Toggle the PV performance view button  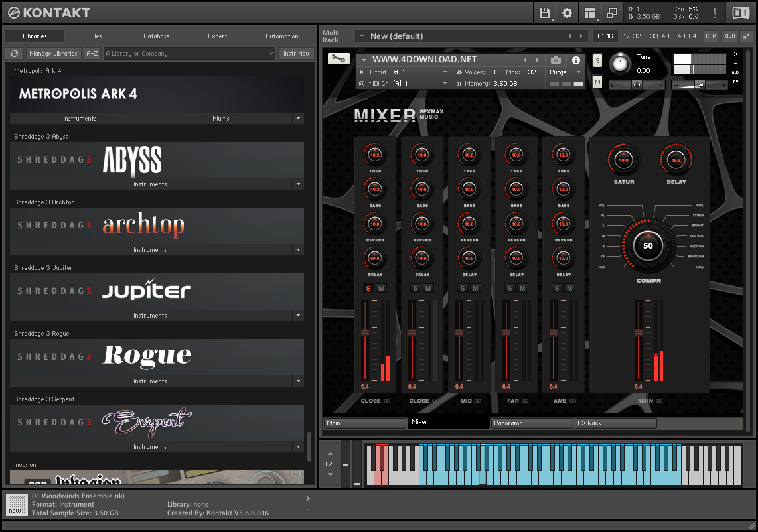(x=735, y=82)
